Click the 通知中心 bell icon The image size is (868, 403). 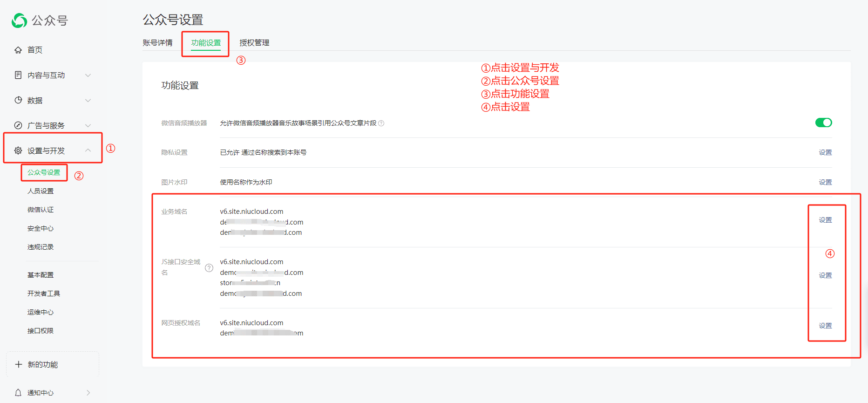[18, 393]
